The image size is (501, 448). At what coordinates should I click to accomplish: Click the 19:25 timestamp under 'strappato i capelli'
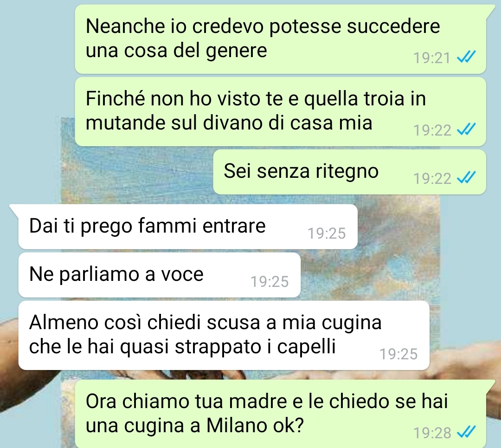click(398, 354)
